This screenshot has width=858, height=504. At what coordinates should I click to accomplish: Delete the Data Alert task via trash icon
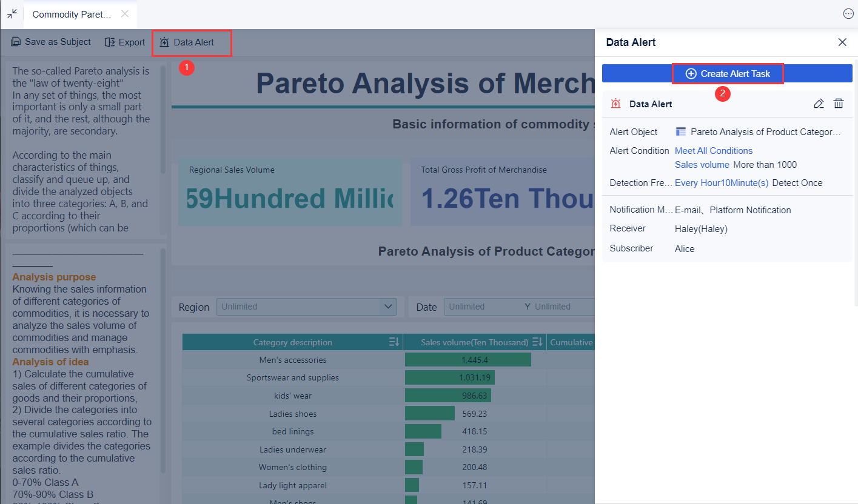tap(839, 104)
